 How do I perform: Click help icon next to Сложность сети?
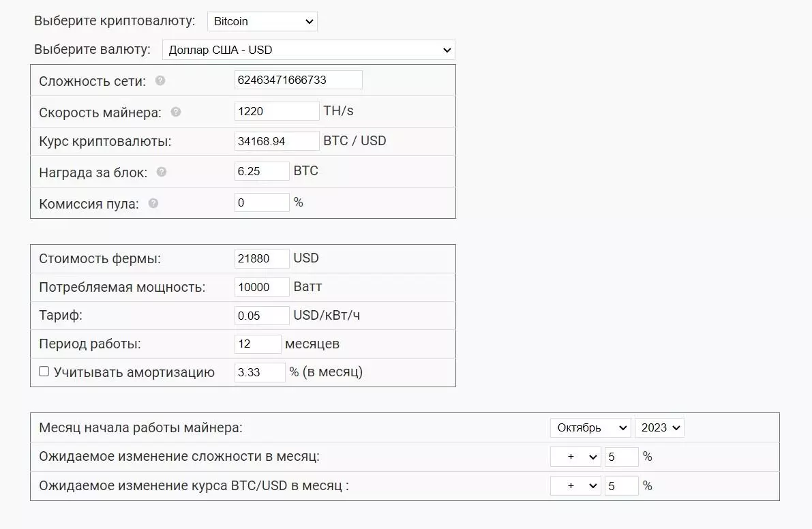click(x=160, y=80)
